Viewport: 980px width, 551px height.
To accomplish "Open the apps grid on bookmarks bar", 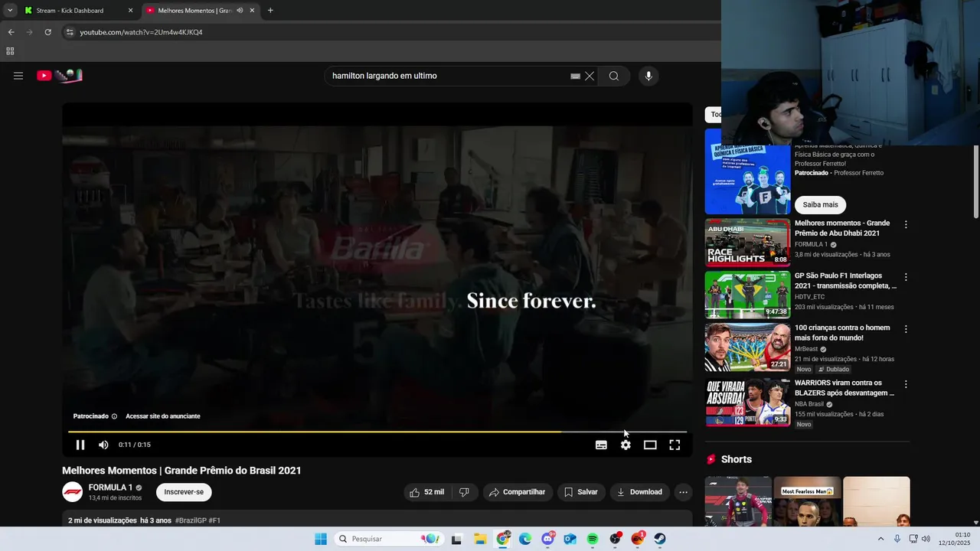I will [10, 51].
